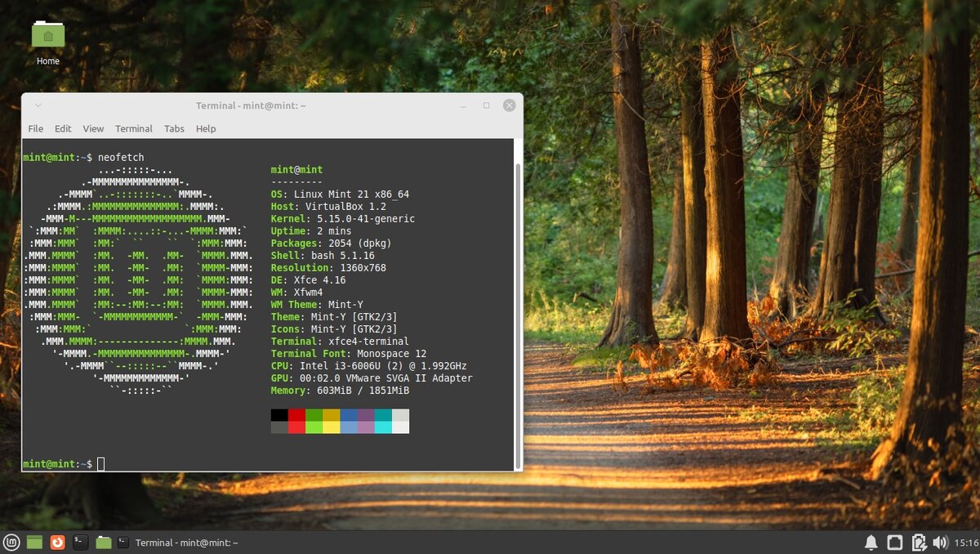Launch Firefox from the taskbar
This screenshot has width=980, height=554.
pyautogui.click(x=57, y=542)
